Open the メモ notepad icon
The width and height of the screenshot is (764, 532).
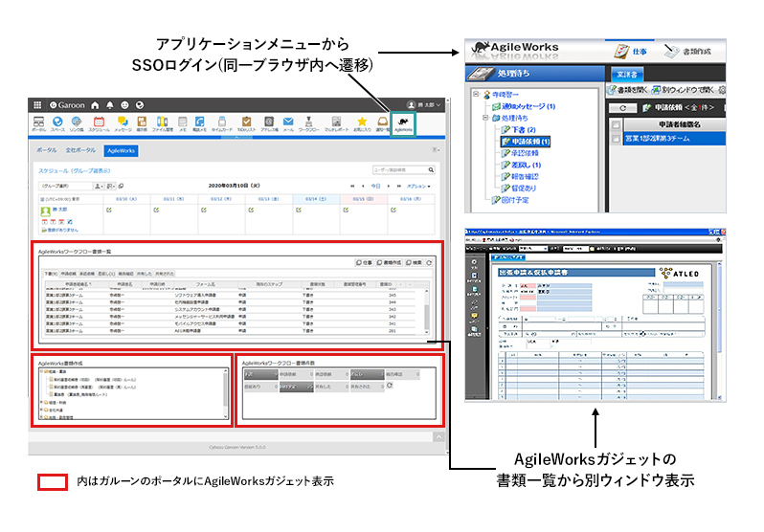(x=183, y=123)
